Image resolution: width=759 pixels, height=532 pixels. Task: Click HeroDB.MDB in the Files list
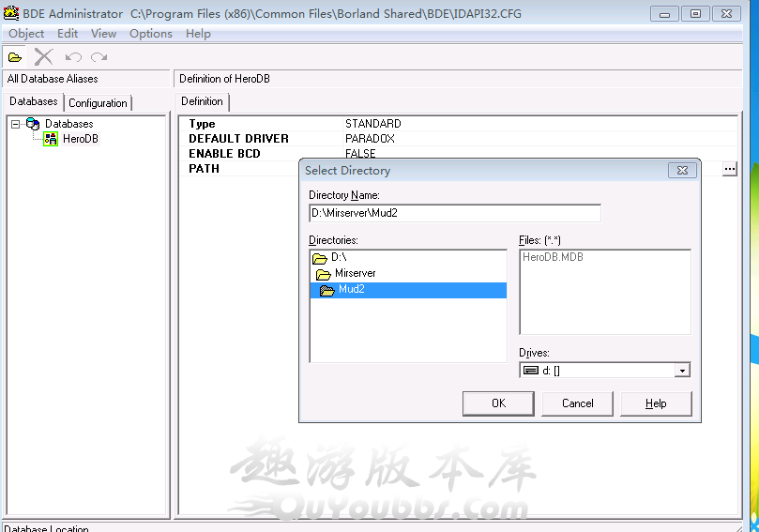tap(553, 257)
